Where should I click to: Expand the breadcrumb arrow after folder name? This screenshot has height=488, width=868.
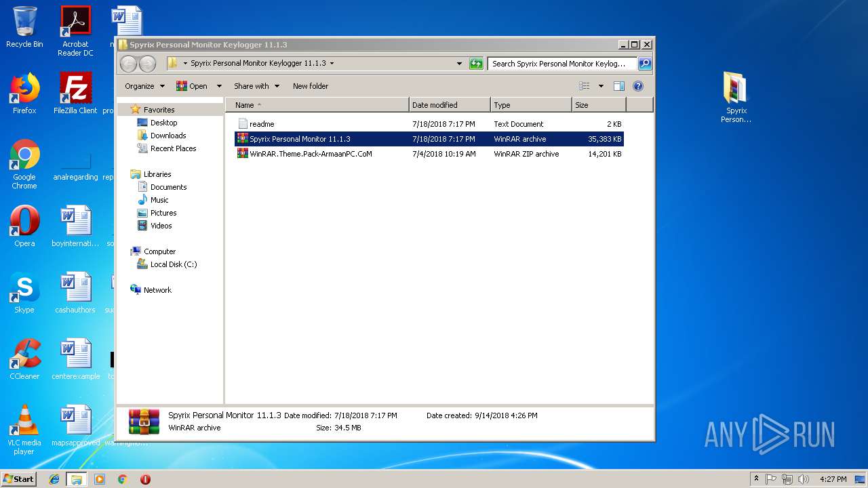click(332, 64)
